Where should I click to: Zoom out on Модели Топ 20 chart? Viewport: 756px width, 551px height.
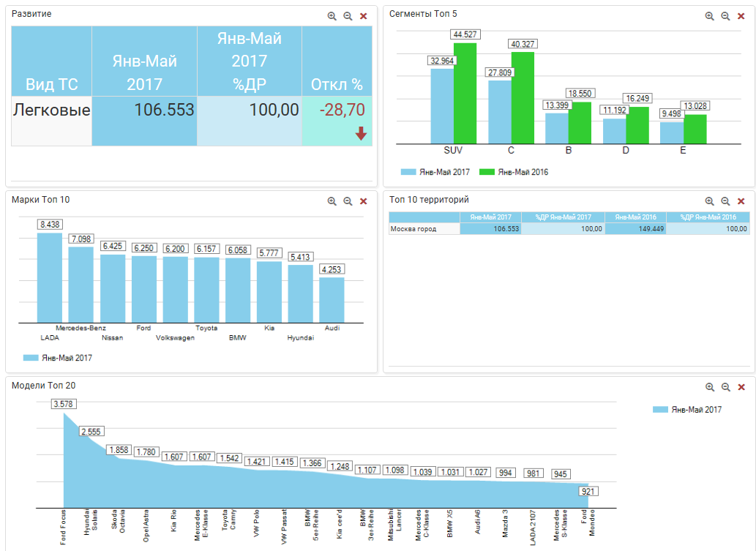725,387
